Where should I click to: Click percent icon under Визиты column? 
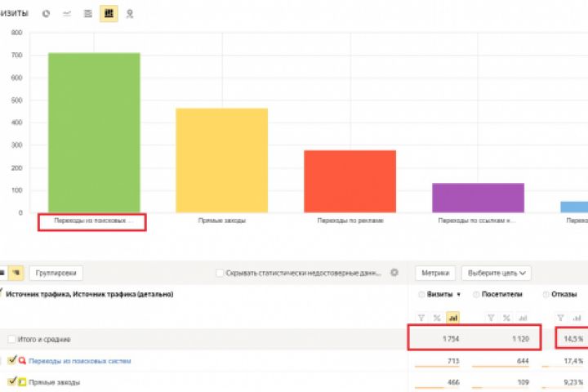click(x=437, y=318)
